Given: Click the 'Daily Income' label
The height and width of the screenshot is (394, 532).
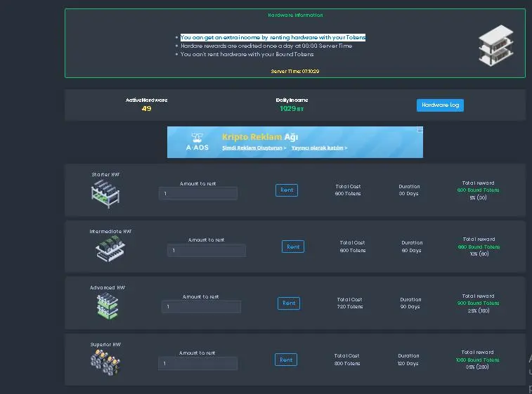Looking at the screenshot, I should pos(292,100).
